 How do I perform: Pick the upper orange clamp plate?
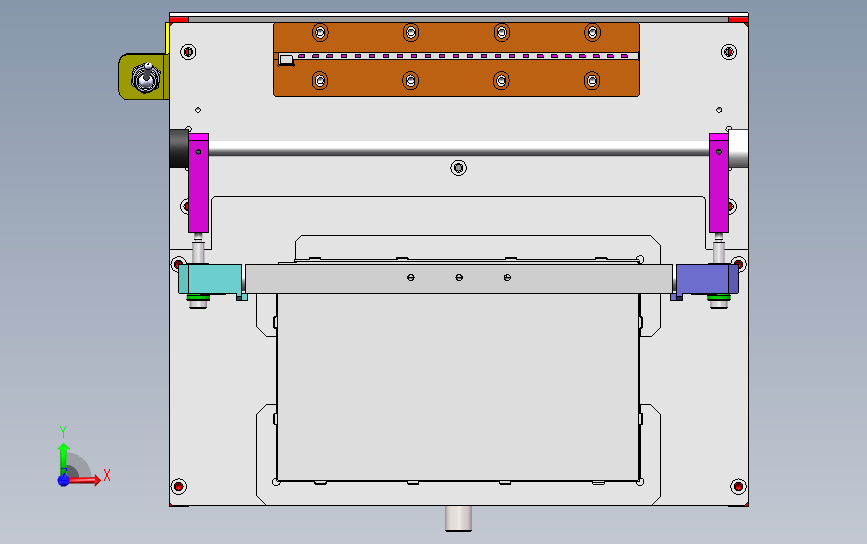(457, 38)
